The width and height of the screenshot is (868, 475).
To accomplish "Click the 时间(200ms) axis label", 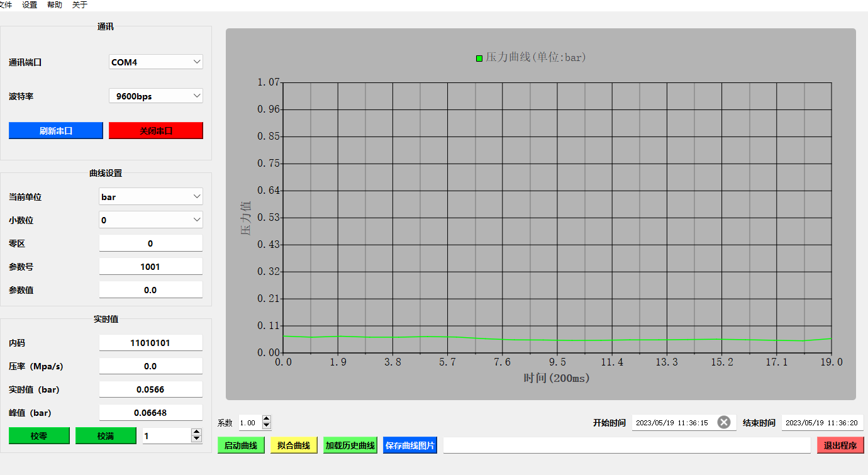I will point(557,378).
